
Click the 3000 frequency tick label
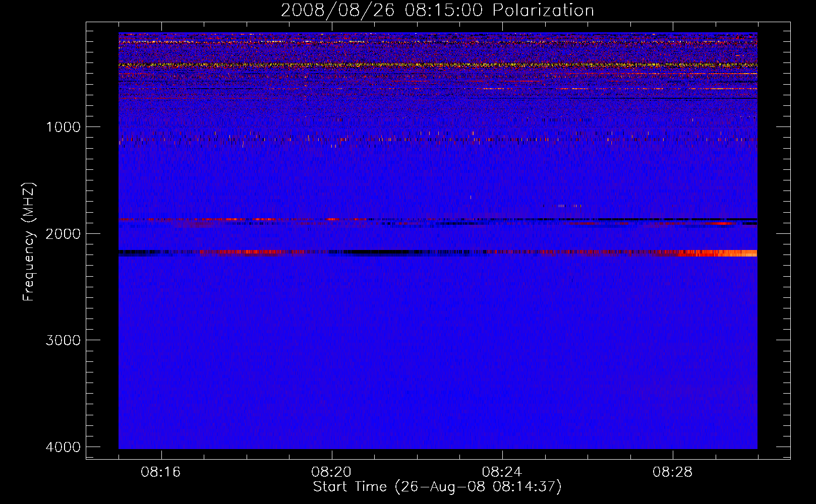click(63, 340)
